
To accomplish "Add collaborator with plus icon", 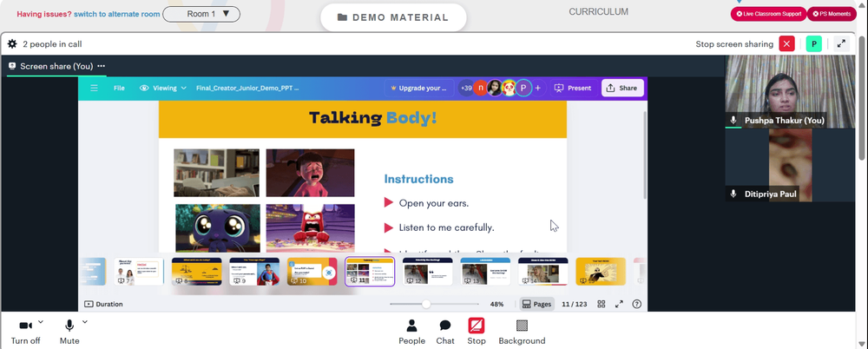I will click(537, 88).
